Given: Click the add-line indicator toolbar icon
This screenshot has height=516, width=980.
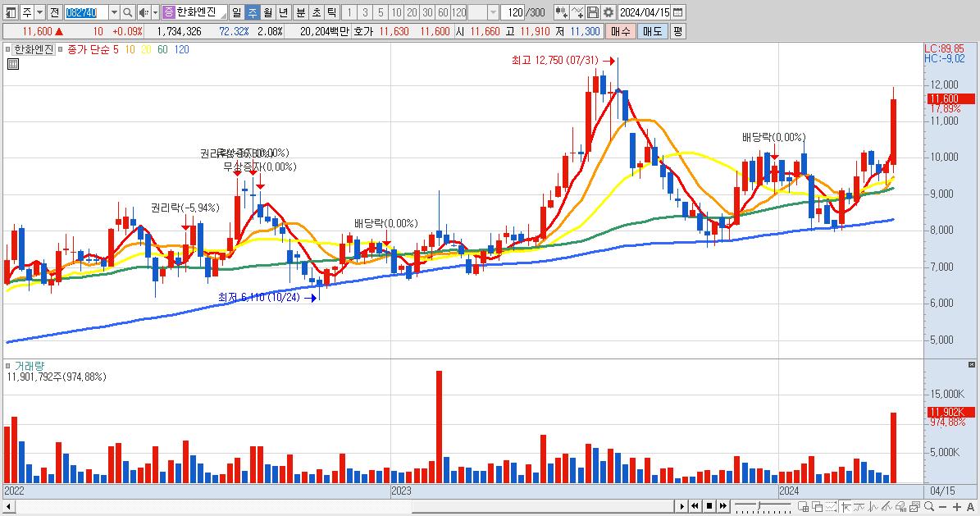Looking at the screenshot, I should [x=577, y=11].
